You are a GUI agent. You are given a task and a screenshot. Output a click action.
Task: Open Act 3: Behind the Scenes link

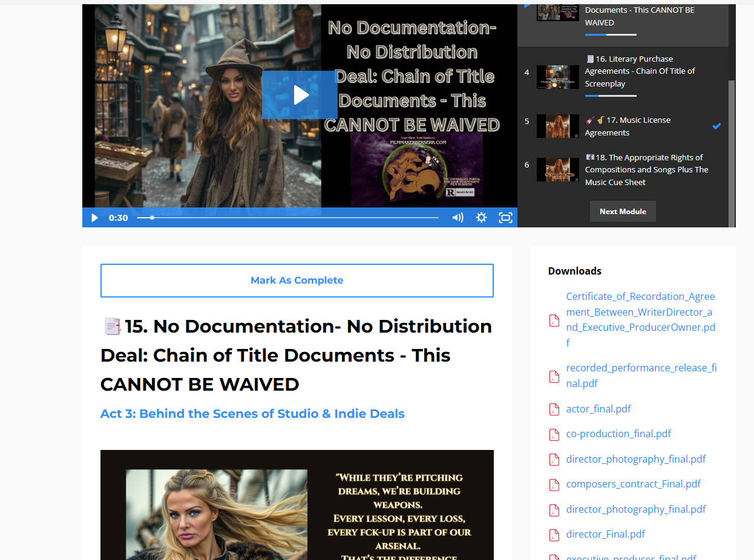252,414
